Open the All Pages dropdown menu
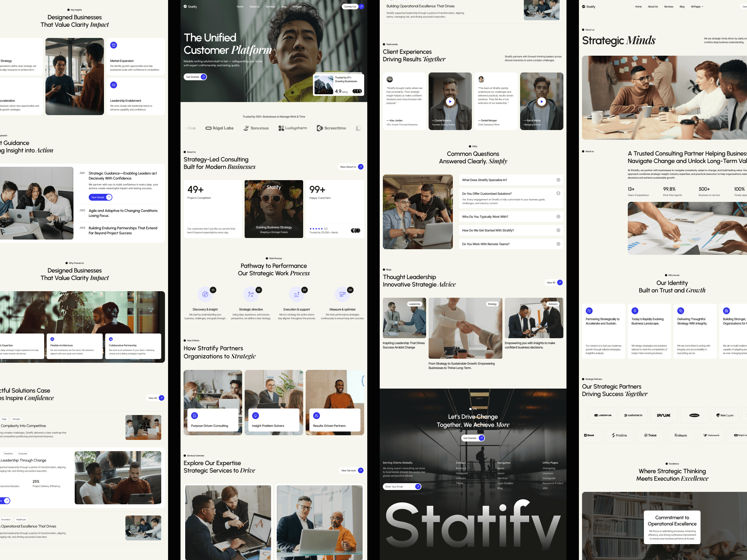This screenshot has width=747, height=560. 298,7
